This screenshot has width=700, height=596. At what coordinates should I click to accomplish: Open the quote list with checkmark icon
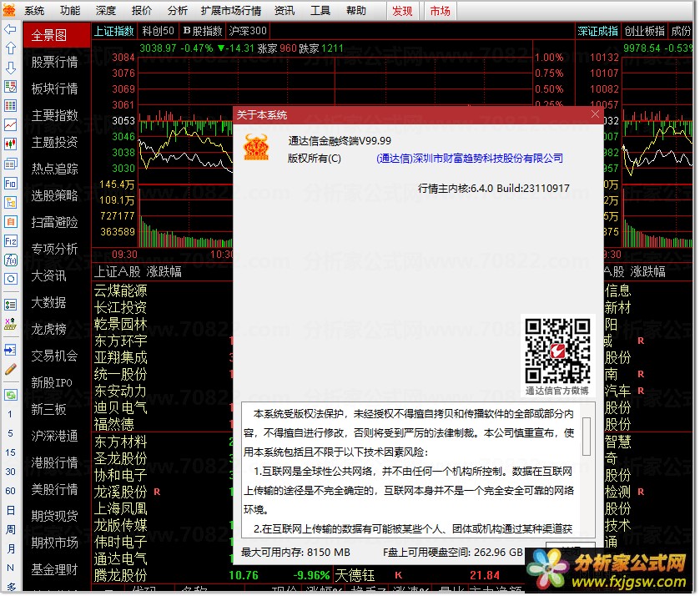10,87
